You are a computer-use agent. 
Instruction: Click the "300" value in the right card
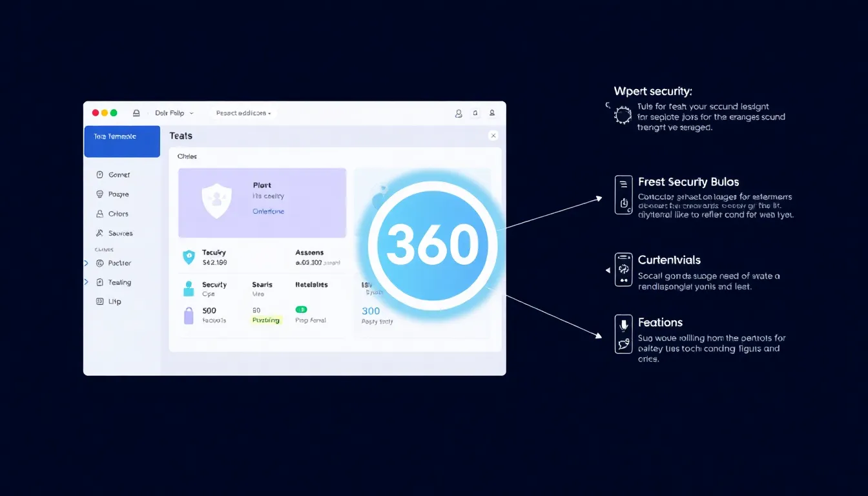click(x=371, y=311)
